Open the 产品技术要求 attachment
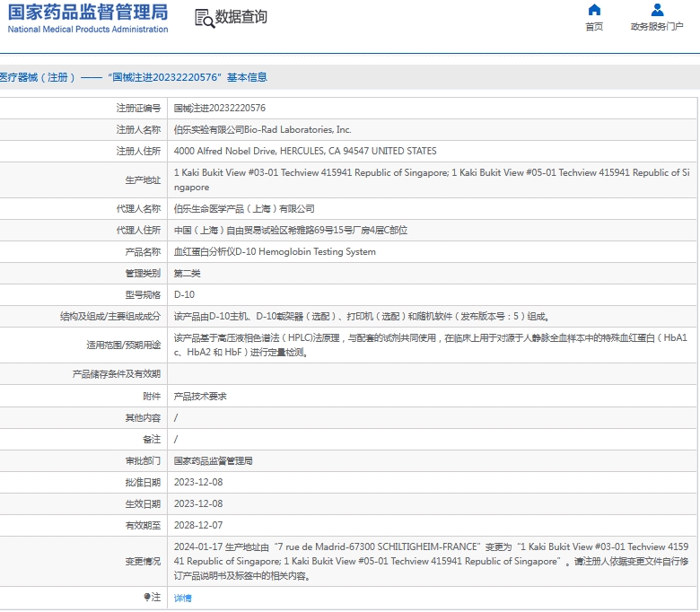The height and width of the screenshot is (612, 700). tap(200, 397)
